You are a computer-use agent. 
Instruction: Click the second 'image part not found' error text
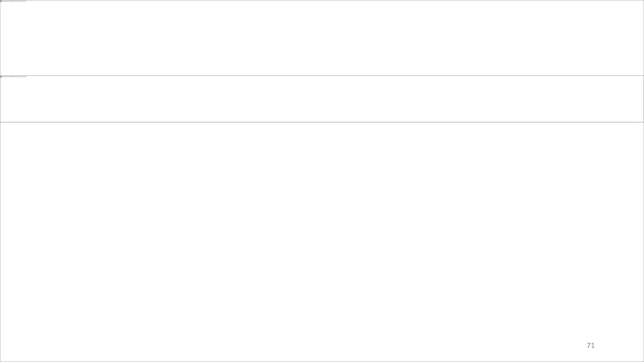[x=14, y=77]
